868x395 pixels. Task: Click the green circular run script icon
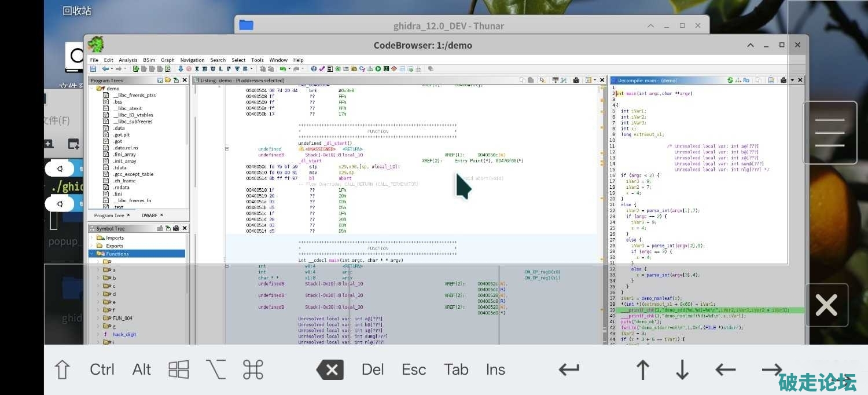click(x=378, y=69)
